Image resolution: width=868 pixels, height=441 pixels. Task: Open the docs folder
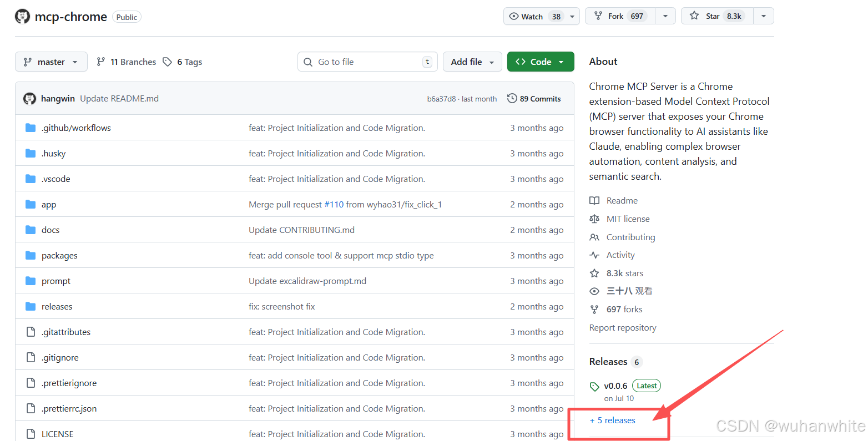(51, 230)
